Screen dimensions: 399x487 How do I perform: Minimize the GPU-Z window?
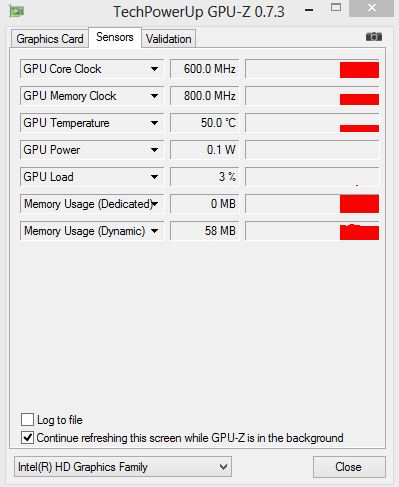(309, 10)
